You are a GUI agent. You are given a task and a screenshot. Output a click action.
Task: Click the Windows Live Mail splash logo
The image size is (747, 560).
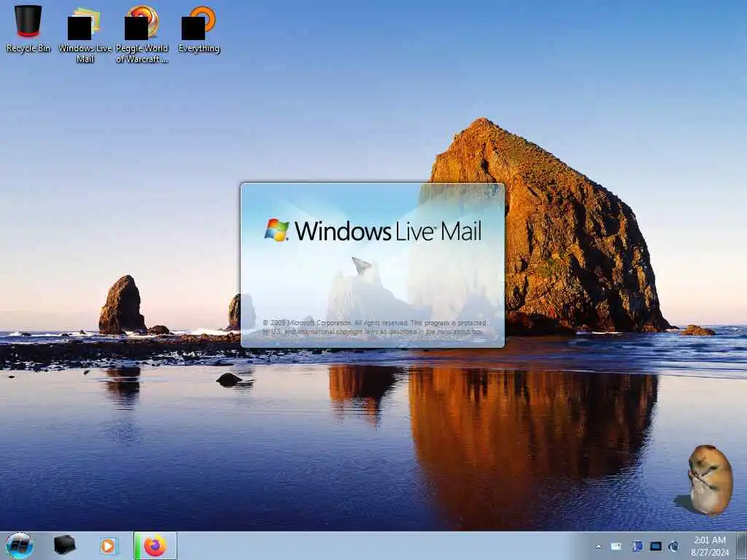(373, 230)
